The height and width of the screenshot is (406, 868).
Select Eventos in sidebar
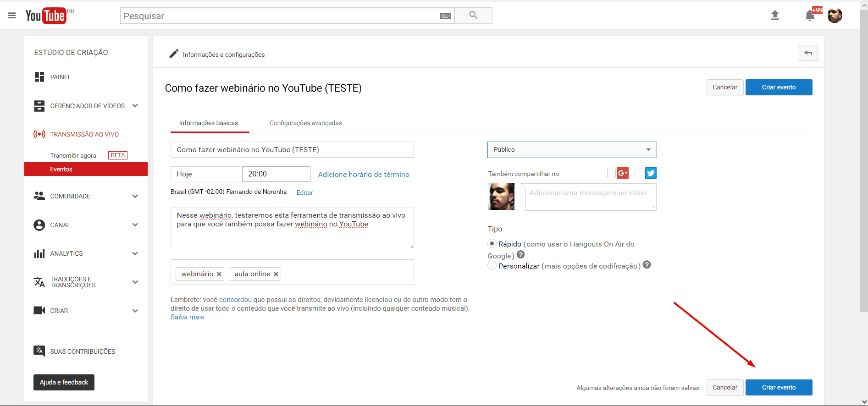pos(86,169)
